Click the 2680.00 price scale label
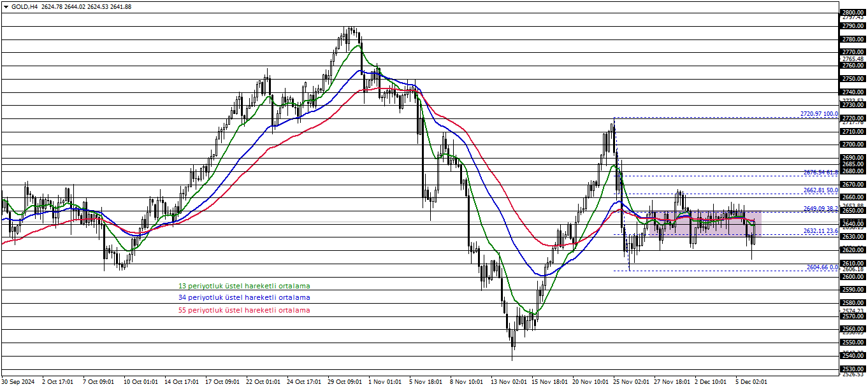This screenshot has height=389, width=868. tap(853, 171)
